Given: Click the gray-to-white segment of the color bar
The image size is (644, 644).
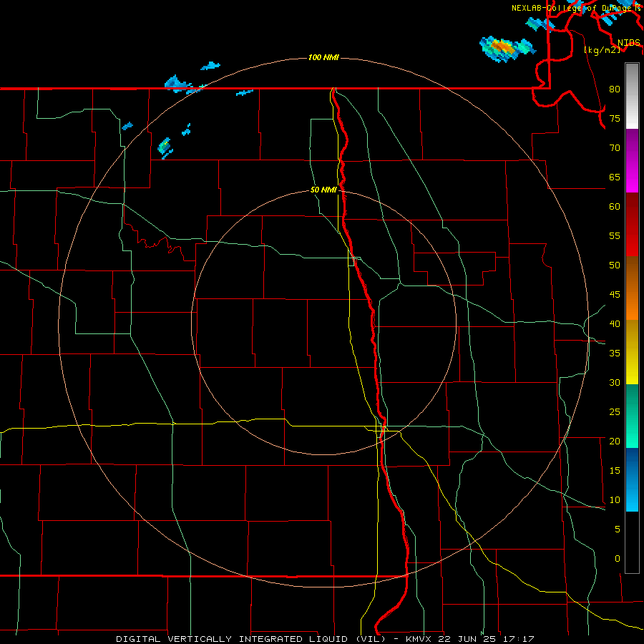Looking at the screenshot, I should [632, 96].
